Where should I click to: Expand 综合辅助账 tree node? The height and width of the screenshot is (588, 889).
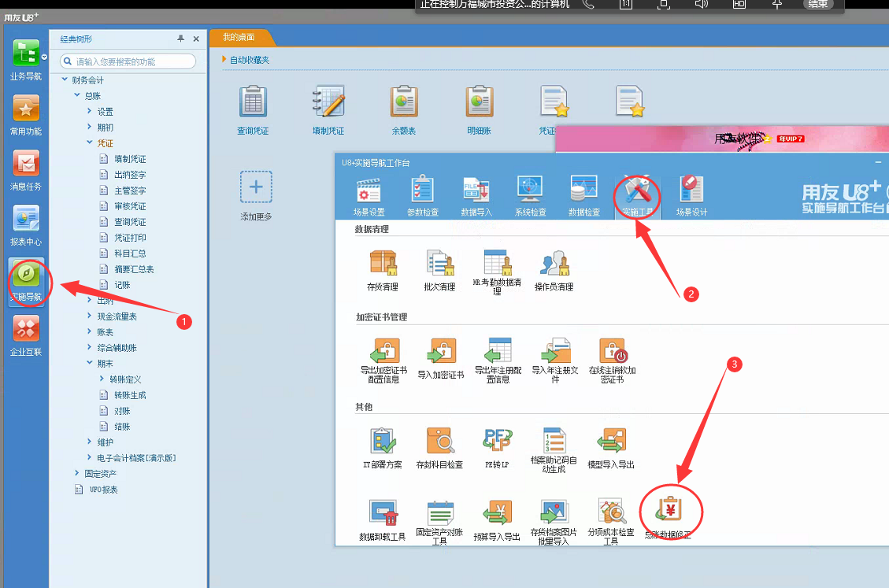click(90, 347)
